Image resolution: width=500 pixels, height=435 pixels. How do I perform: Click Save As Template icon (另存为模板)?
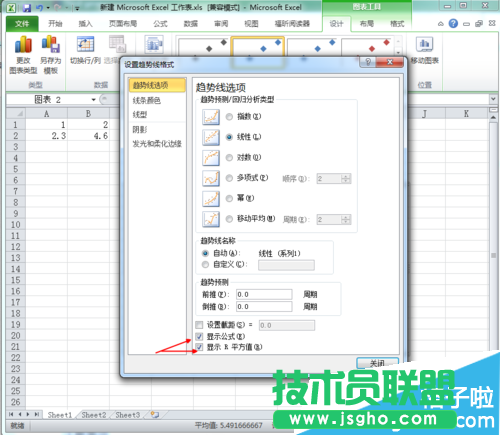coord(51,44)
